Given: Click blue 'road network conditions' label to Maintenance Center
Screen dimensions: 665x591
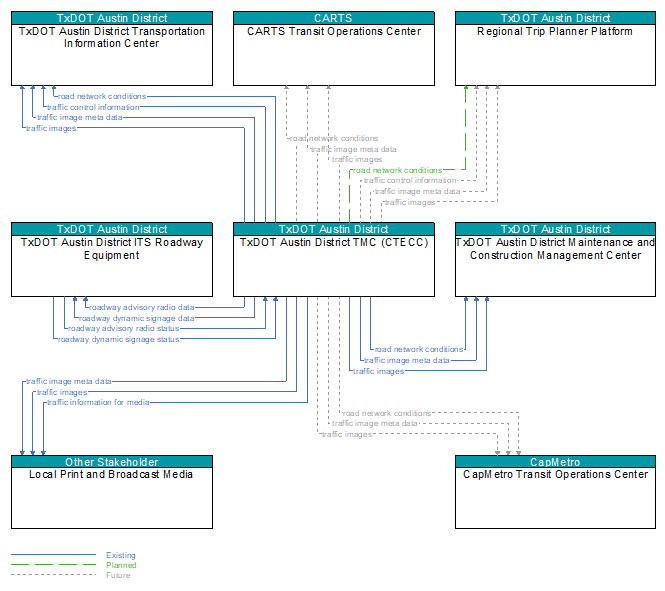Looking at the screenshot, I should [x=419, y=349].
